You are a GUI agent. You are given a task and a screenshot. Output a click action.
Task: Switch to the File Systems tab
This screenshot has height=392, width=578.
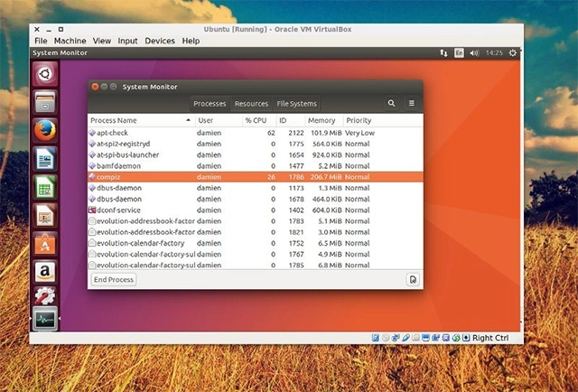click(x=297, y=104)
